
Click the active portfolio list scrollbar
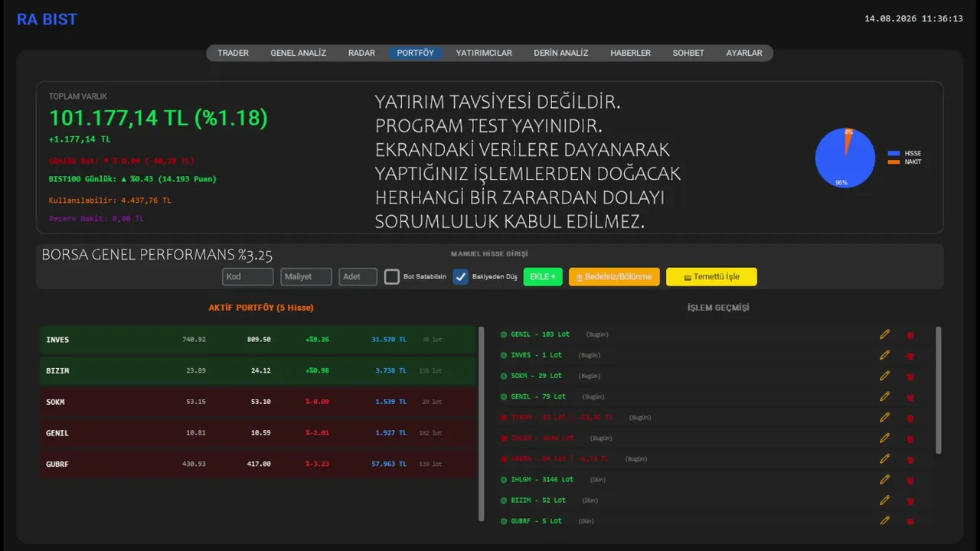(482, 423)
